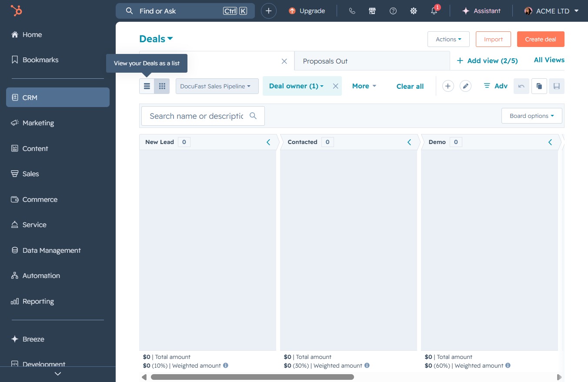Screen dimensions: 588x382
Task: Click Demo weighted amount info icon
Action: [508, 365]
